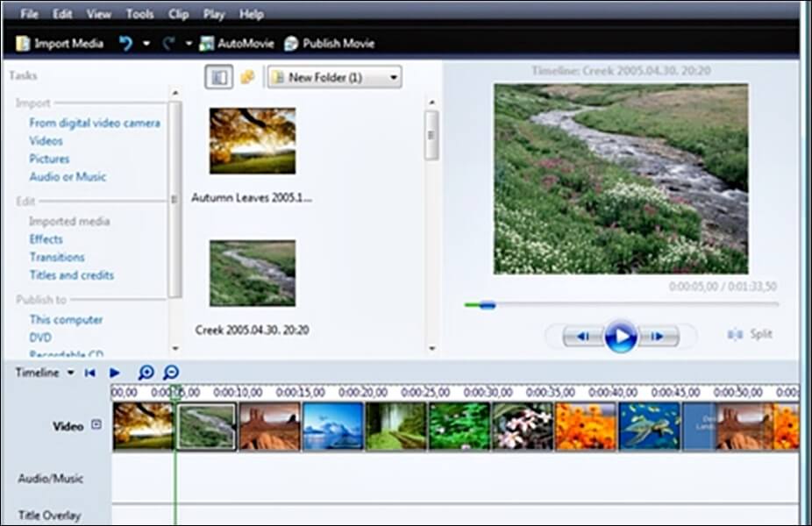Open the Help menu
The image size is (812, 526).
coord(251,14)
